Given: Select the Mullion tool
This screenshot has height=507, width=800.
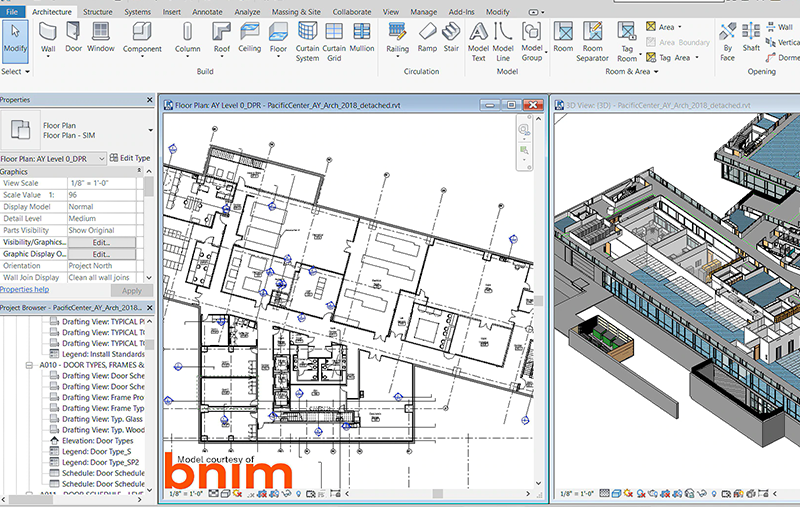Looking at the screenshot, I should coord(362,38).
